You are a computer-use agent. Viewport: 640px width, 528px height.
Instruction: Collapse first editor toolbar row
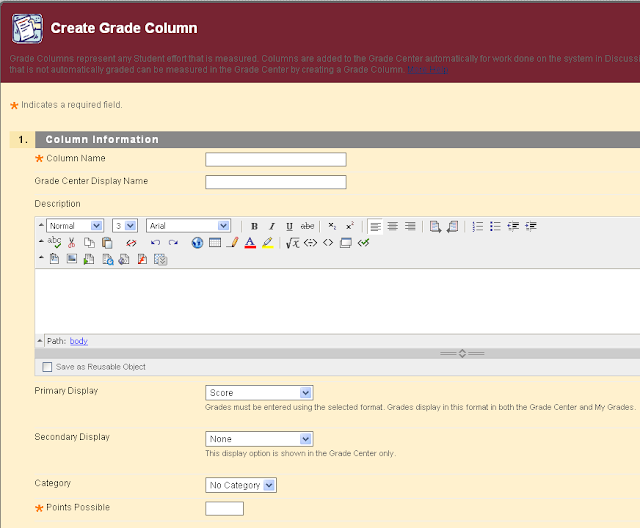[41, 225]
